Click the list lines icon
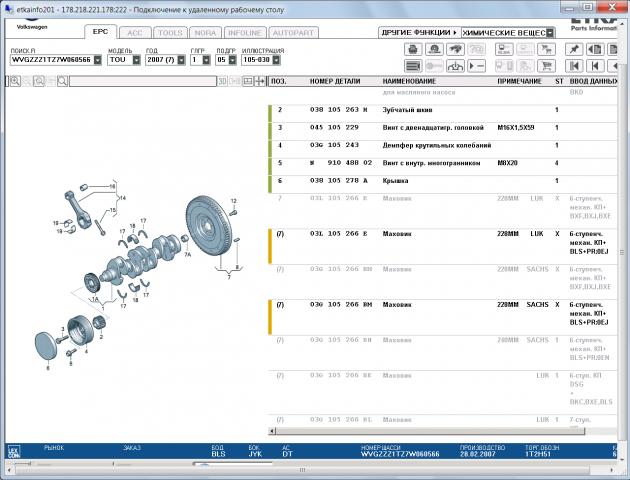 [x=413, y=66]
